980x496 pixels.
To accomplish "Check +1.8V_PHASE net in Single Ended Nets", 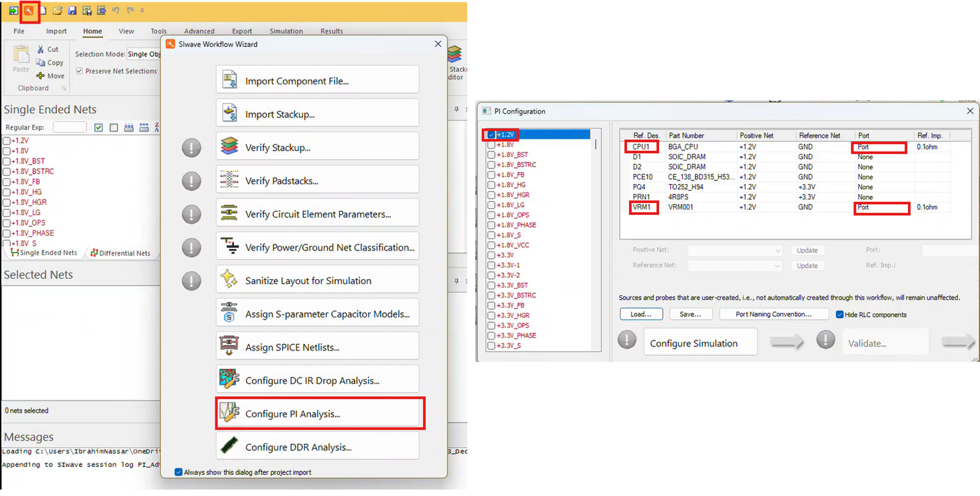I will [6, 233].
